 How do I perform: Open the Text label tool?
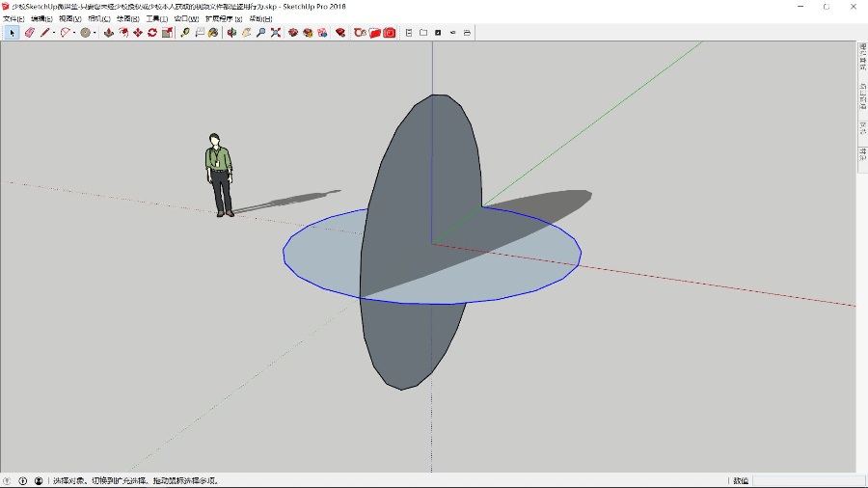[x=200, y=33]
